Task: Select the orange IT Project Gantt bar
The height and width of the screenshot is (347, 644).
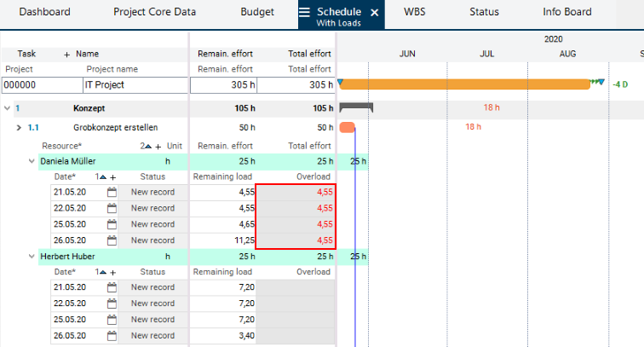Action: [x=464, y=84]
